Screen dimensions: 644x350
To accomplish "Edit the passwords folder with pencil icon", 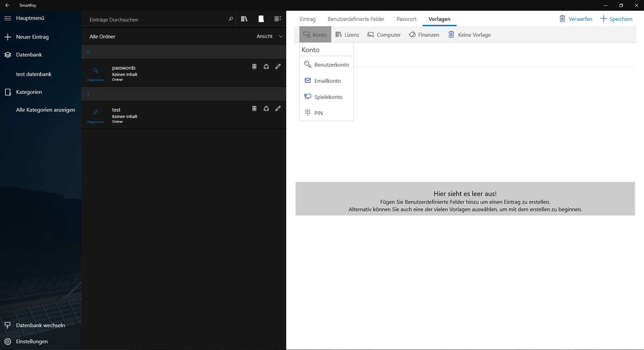I will [x=278, y=66].
